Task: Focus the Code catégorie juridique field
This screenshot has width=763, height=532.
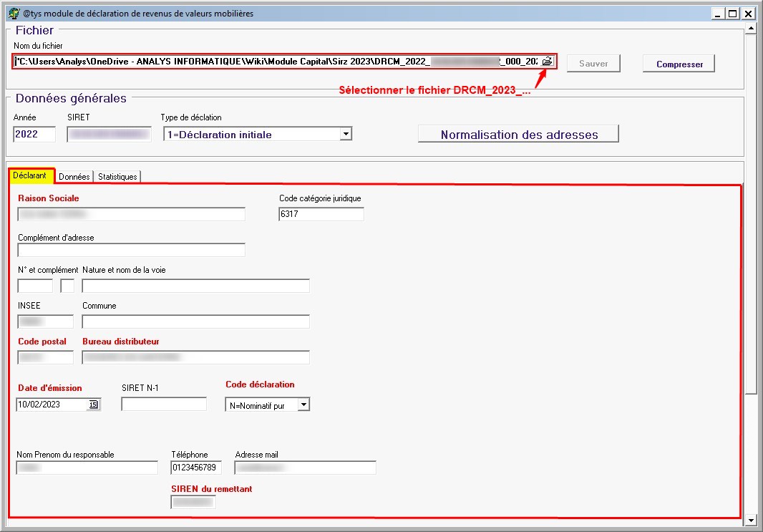Action: 321,214
